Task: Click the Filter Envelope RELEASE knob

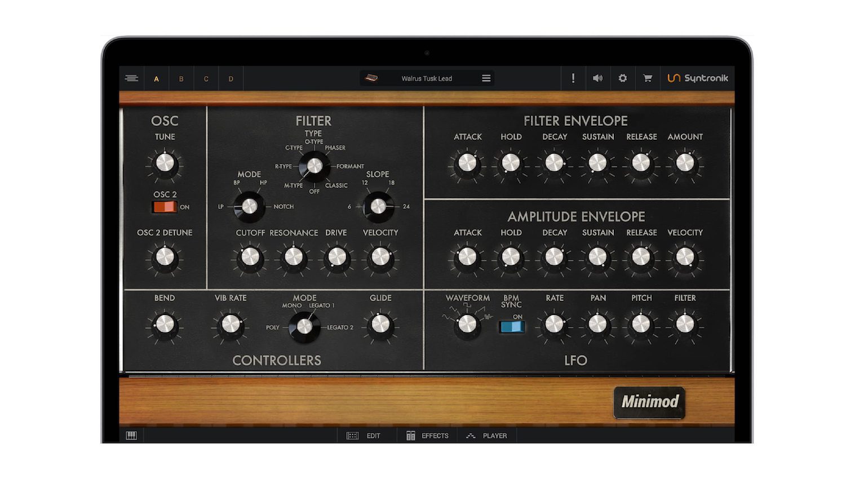Action: (x=641, y=163)
